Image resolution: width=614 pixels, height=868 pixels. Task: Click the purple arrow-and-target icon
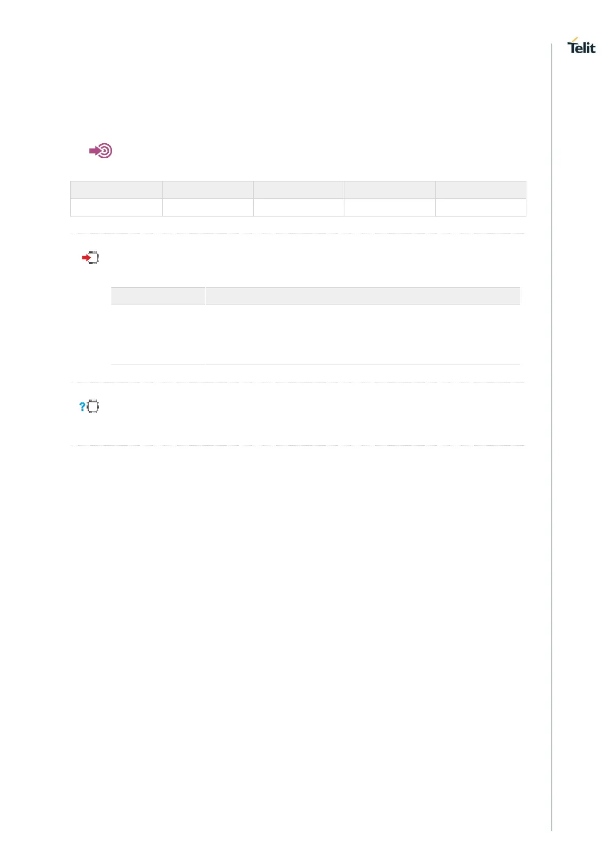coord(101,151)
